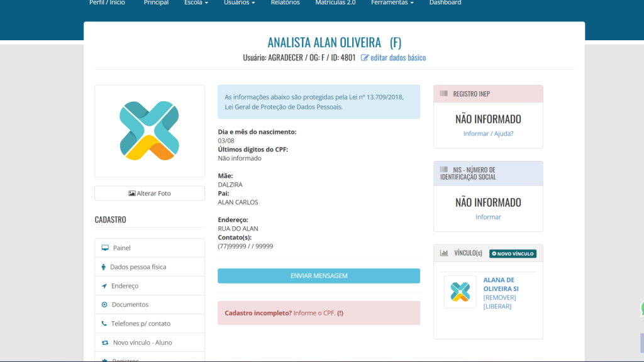644x362 pixels.
Task: Open the Ferramentas dropdown menu
Action: point(392,3)
